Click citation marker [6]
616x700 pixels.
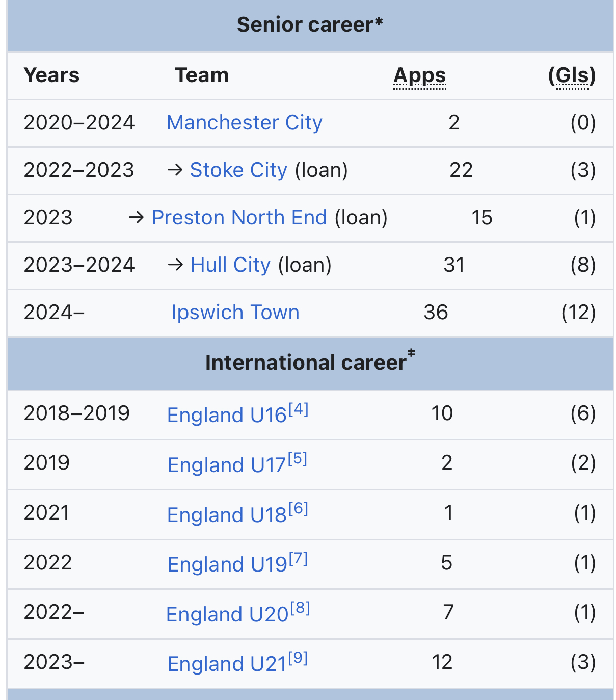299,508
